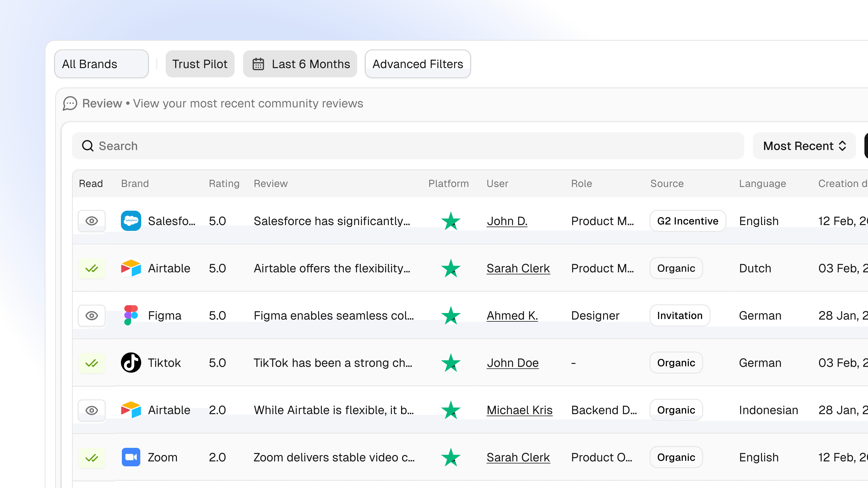868x488 pixels.
Task: Select the Trust Pilot filter tab
Action: point(200,64)
